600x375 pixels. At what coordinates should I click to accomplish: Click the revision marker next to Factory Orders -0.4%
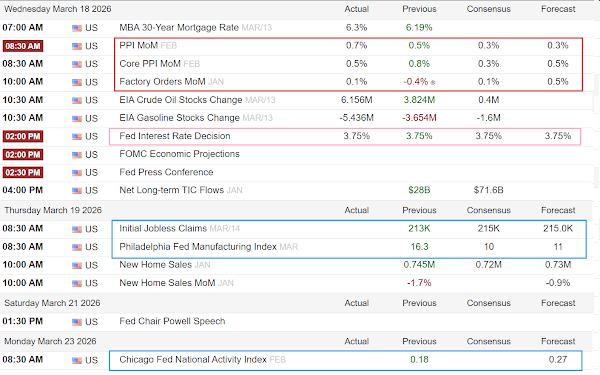pyautogui.click(x=433, y=82)
